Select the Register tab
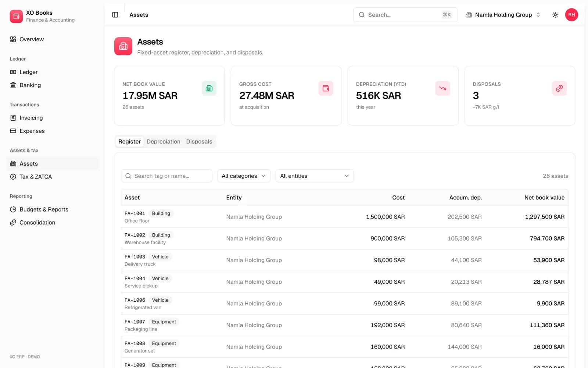Screen dimensions: 588x368 [129, 142]
